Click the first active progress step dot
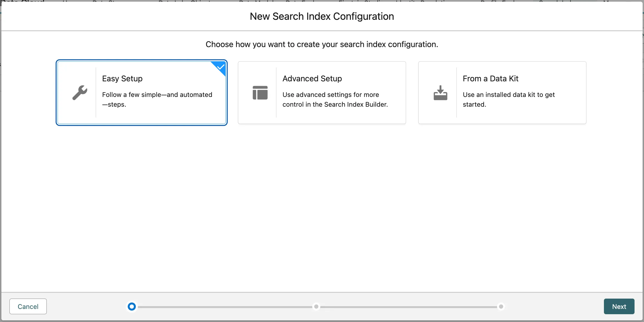The width and height of the screenshot is (644, 322). coord(132,306)
